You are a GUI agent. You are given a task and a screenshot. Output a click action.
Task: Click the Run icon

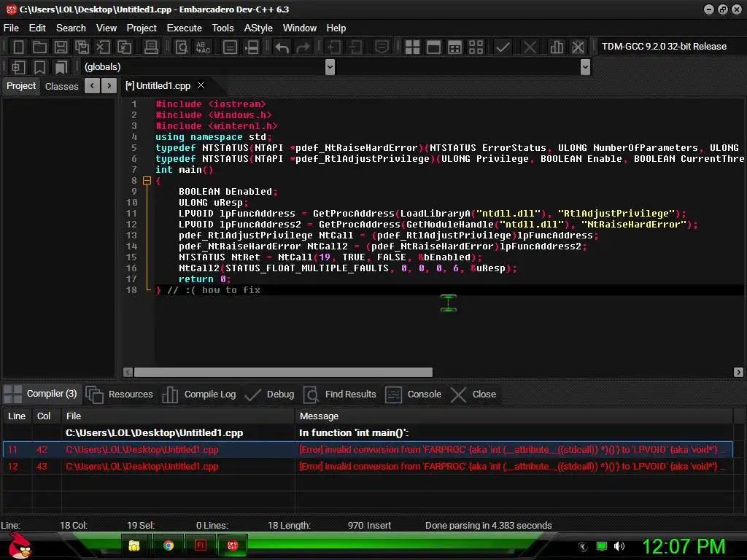(433, 47)
